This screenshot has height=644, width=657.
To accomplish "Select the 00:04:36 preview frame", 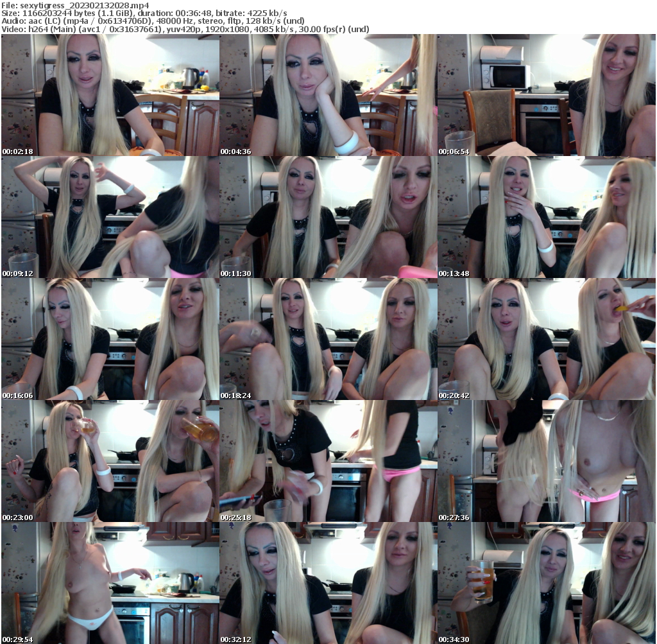I will coord(327,96).
